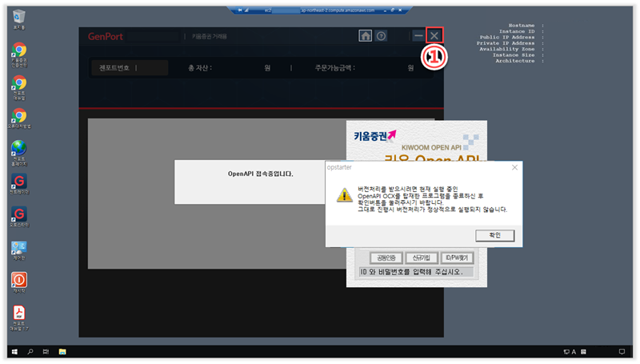Close the opstarter dialog with X

514,168
